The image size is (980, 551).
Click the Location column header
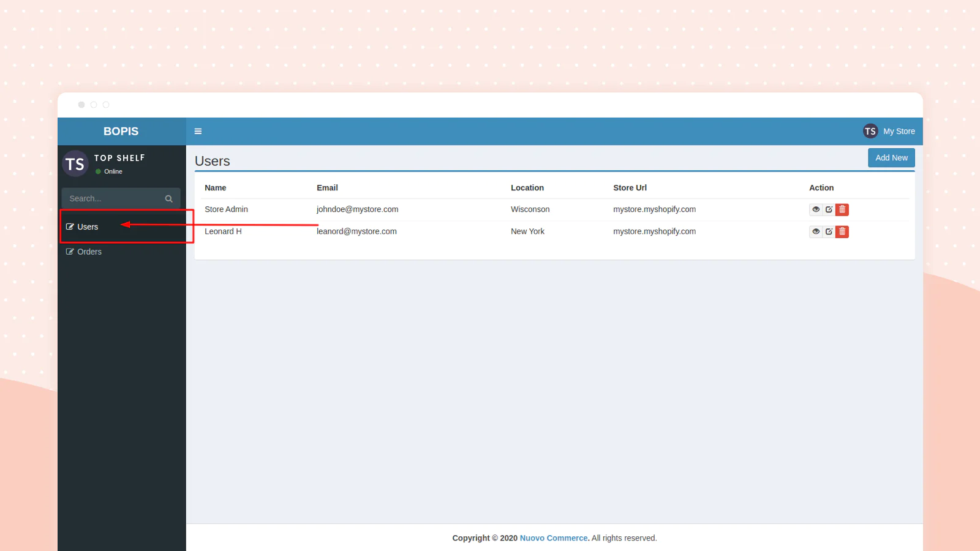tap(527, 188)
